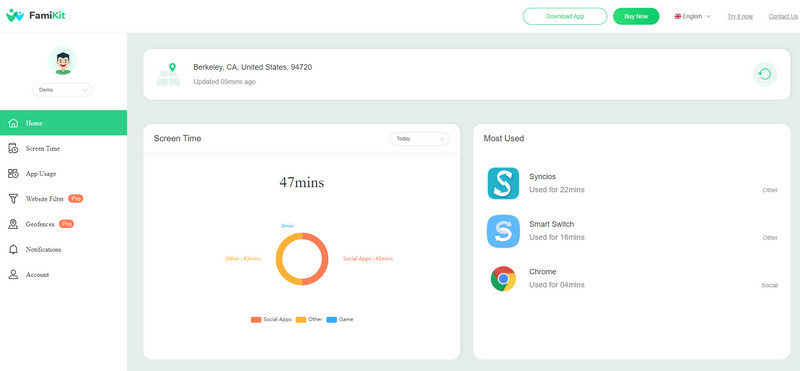Viewport: 800px width, 371px height.
Task: Click the Syncios app icon
Action: tap(503, 183)
